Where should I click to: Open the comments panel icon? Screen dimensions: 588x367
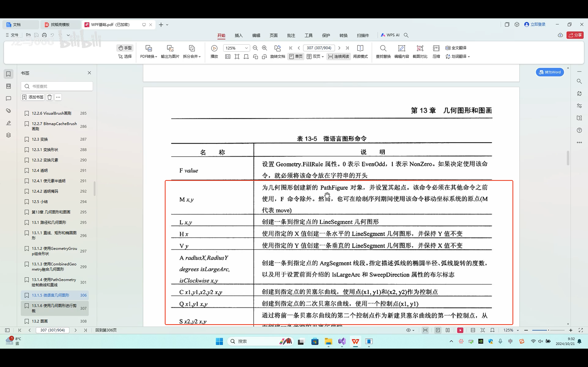[9, 98]
